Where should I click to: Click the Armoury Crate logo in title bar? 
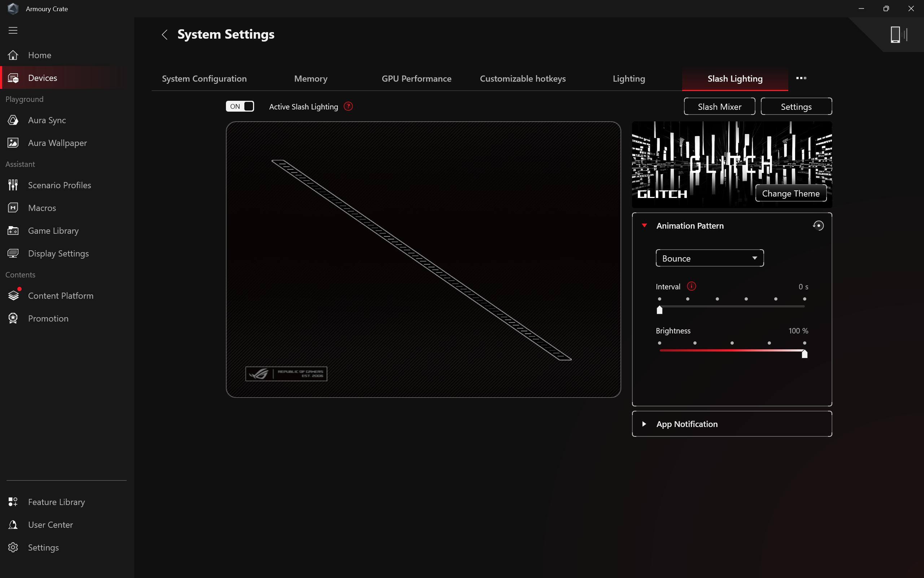[x=13, y=8]
